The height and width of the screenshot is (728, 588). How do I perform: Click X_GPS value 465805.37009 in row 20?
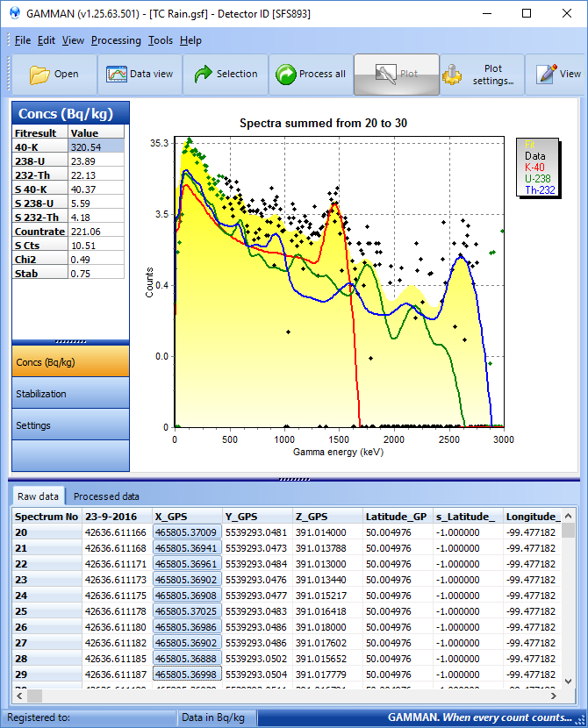186,532
